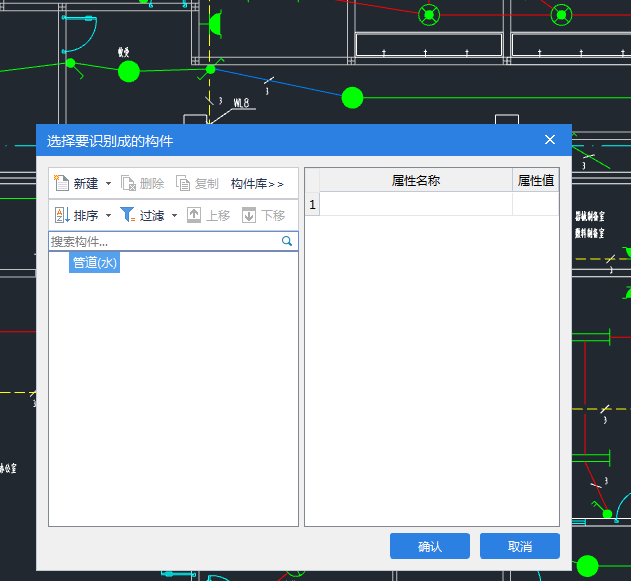Open the 构件库>> component library panel
The width and height of the screenshot is (631, 581).
tap(257, 184)
